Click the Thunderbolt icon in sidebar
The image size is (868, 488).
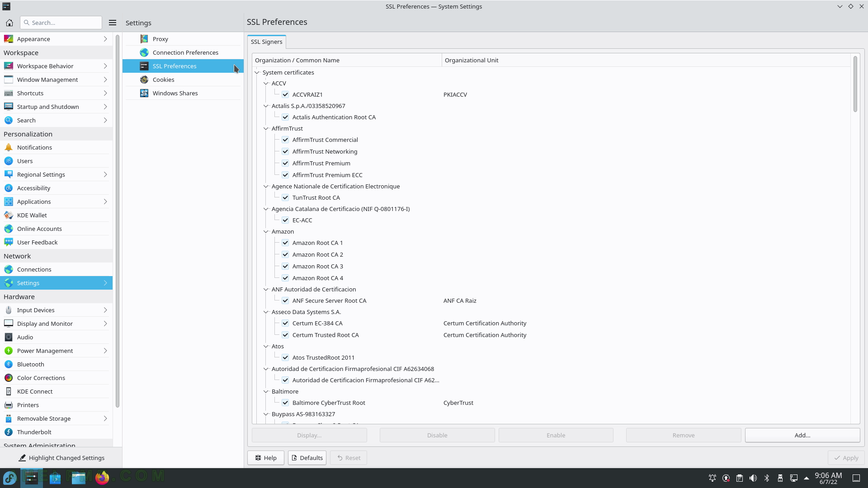point(9,432)
